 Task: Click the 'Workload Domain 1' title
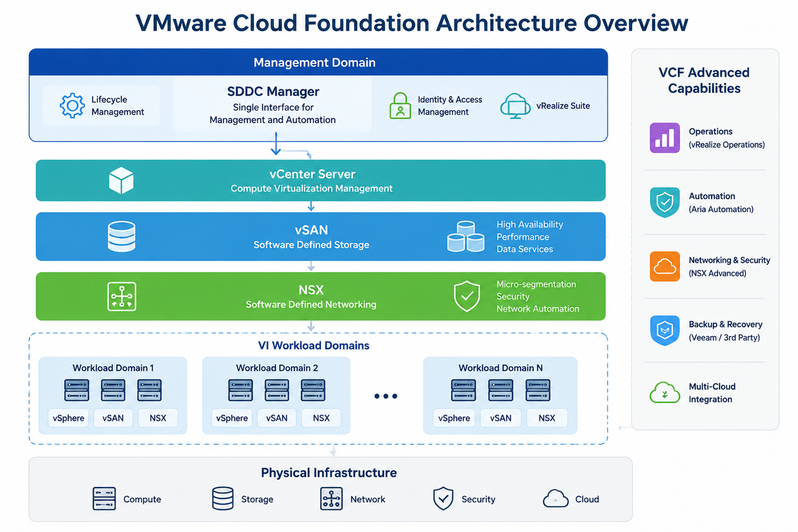[113, 368]
